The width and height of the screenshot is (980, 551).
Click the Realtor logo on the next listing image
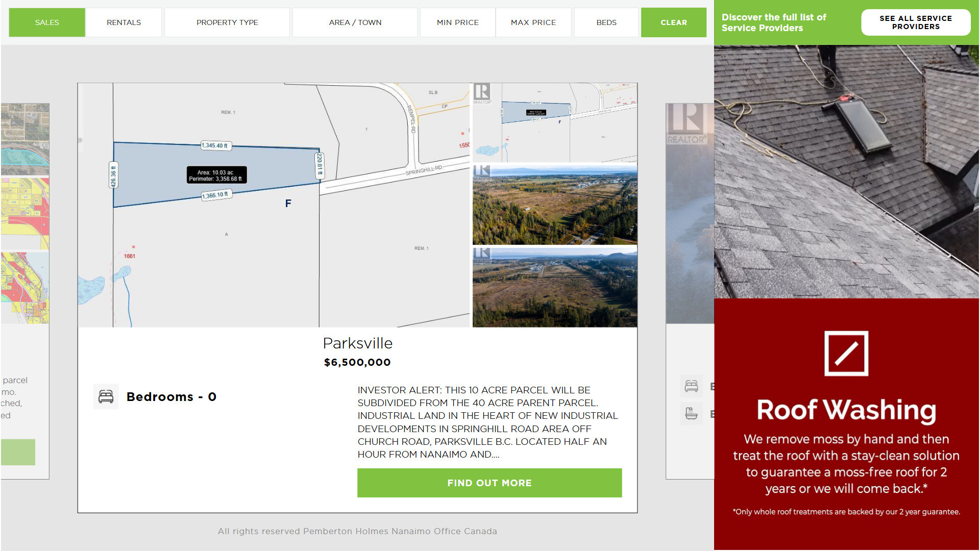click(x=685, y=124)
